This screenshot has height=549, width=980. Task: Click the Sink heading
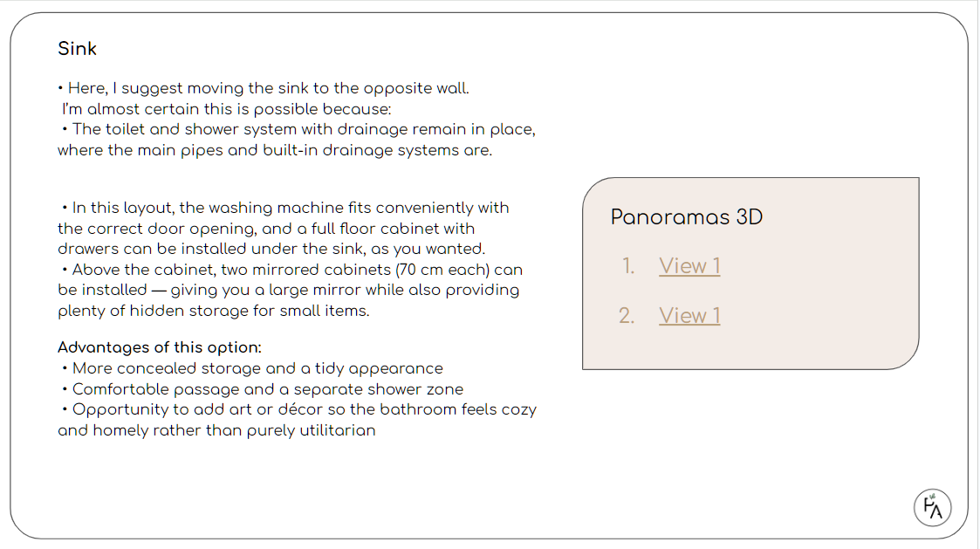pyautogui.click(x=77, y=49)
